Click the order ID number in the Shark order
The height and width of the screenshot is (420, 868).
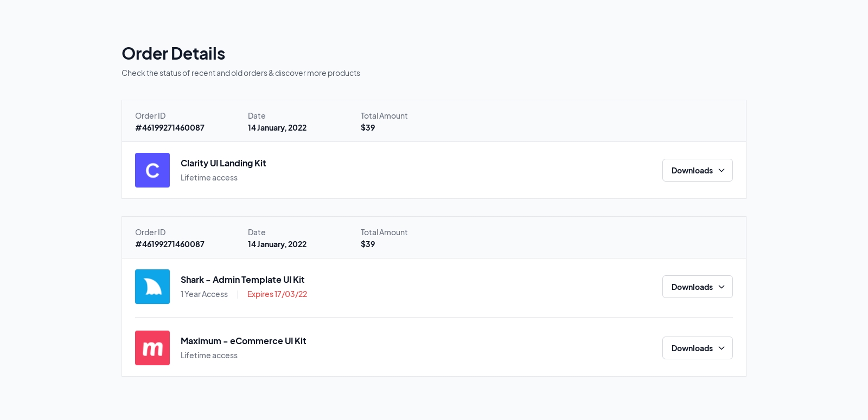[x=170, y=244]
